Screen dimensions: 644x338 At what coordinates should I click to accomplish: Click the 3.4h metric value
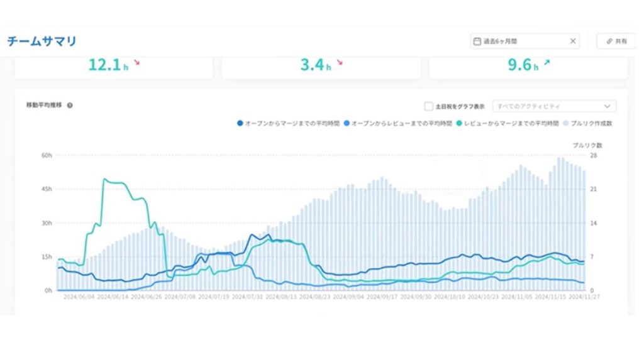[x=315, y=65]
